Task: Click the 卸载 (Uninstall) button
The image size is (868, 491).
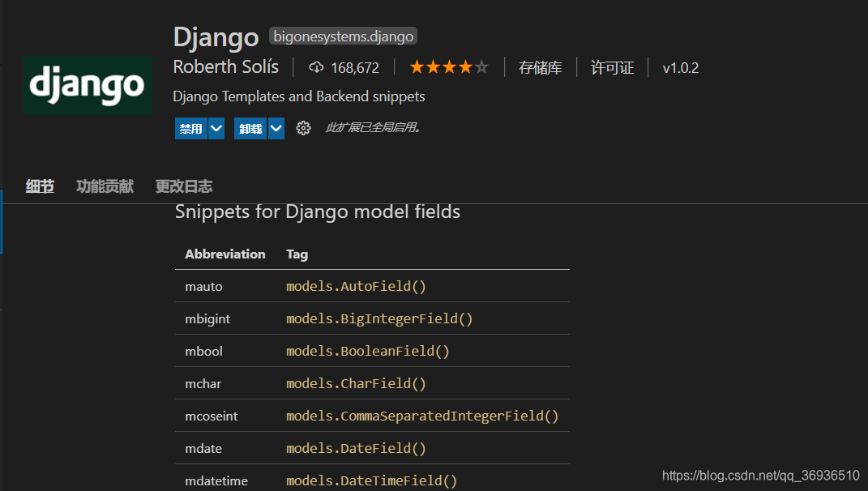Action: pos(250,129)
